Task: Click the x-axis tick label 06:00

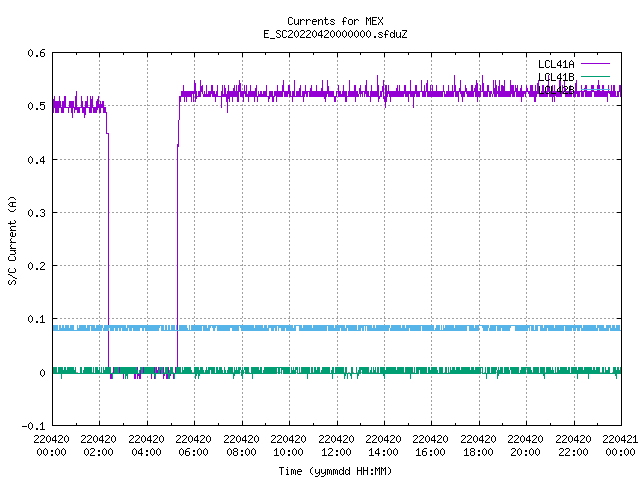Action: (x=193, y=452)
